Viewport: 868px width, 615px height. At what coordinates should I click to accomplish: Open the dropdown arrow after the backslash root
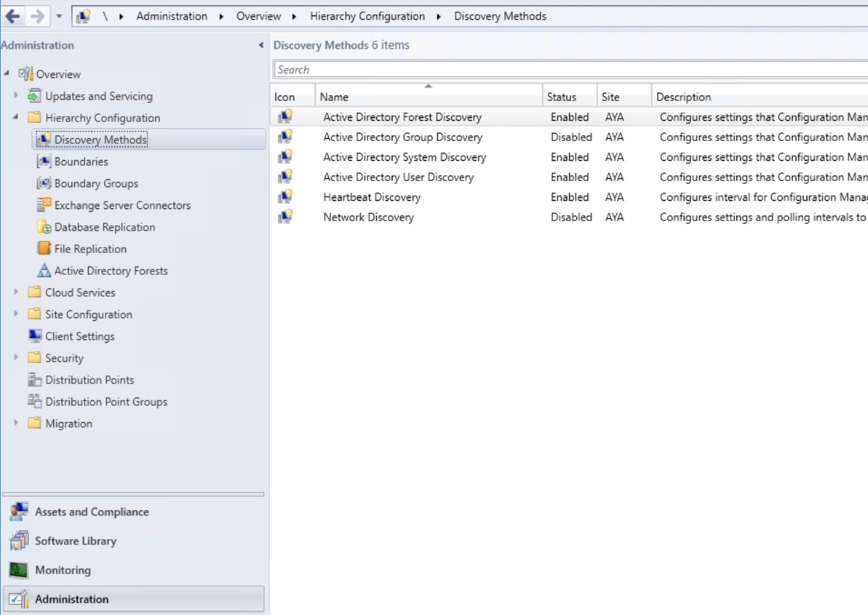pos(121,17)
